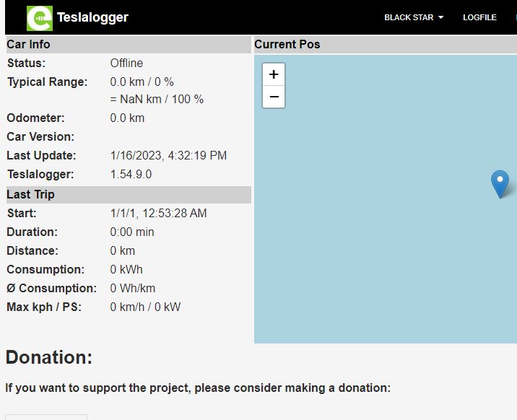The height and width of the screenshot is (420, 517).
Task: Click the Max kph / PS: label
Action: coord(44,307)
